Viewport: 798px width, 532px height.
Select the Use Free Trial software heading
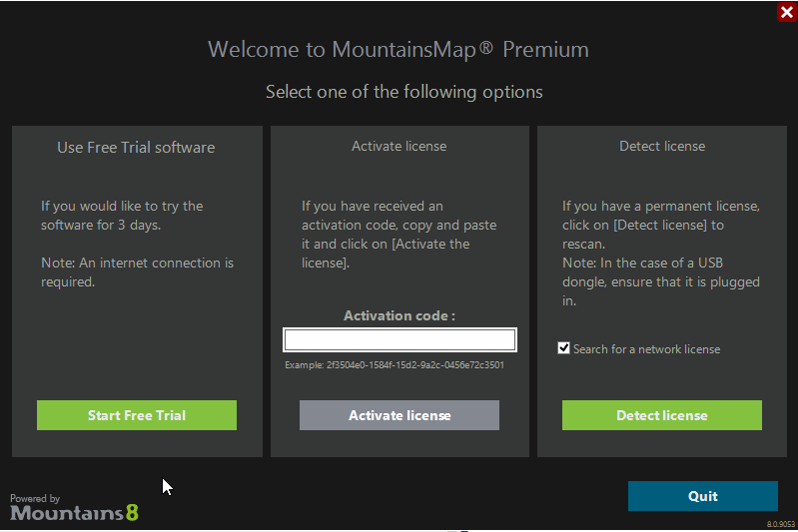[x=136, y=148]
